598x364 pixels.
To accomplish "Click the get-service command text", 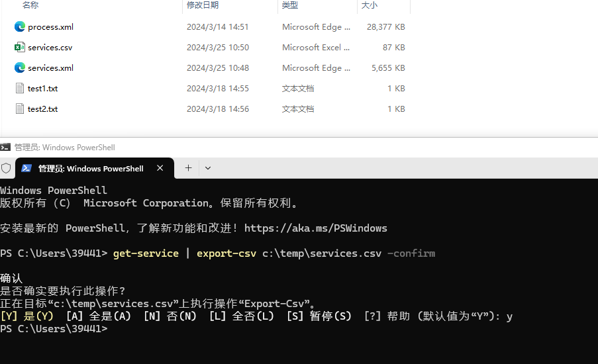I will coord(146,253).
